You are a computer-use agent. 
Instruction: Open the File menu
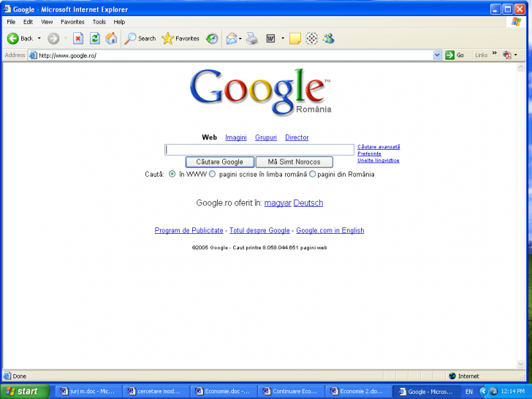[x=11, y=22]
